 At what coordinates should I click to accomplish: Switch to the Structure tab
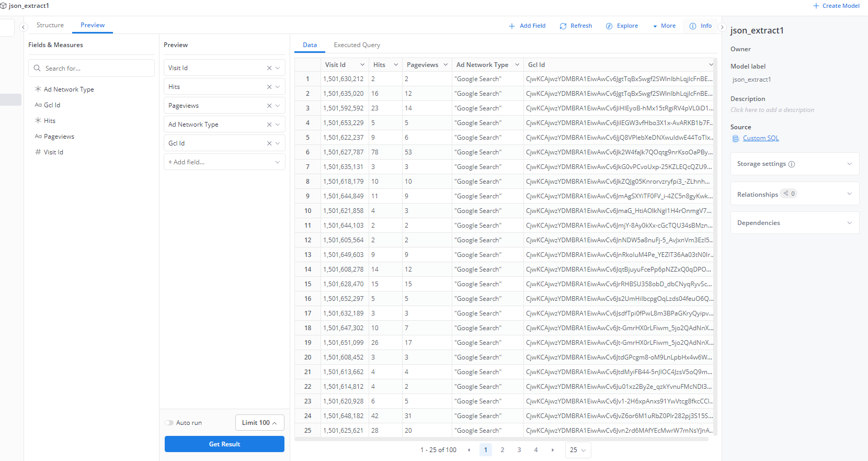[x=50, y=25]
